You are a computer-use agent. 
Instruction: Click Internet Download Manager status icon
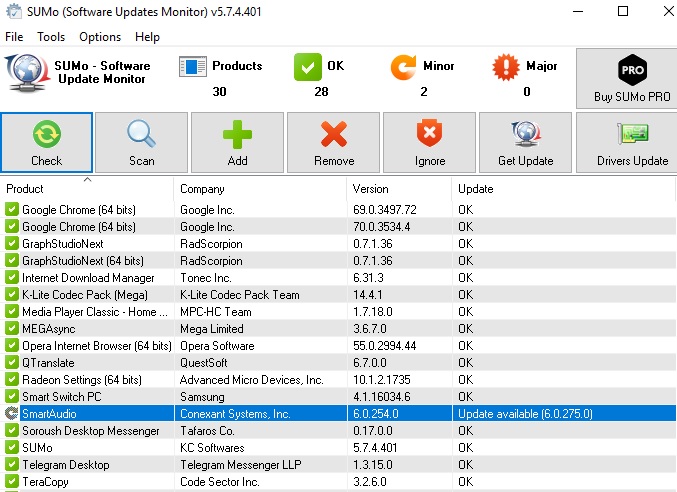click(x=12, y=278)
